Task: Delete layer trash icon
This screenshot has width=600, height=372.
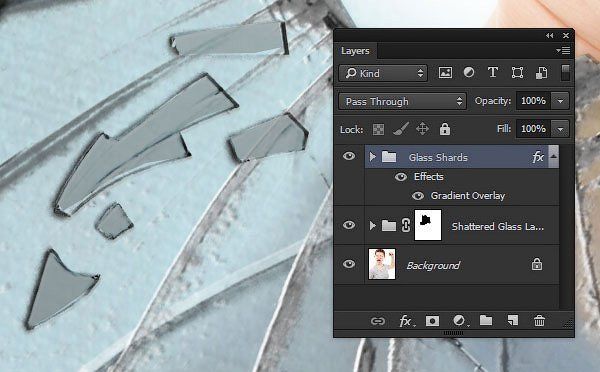Action: (x=539, y=321)
